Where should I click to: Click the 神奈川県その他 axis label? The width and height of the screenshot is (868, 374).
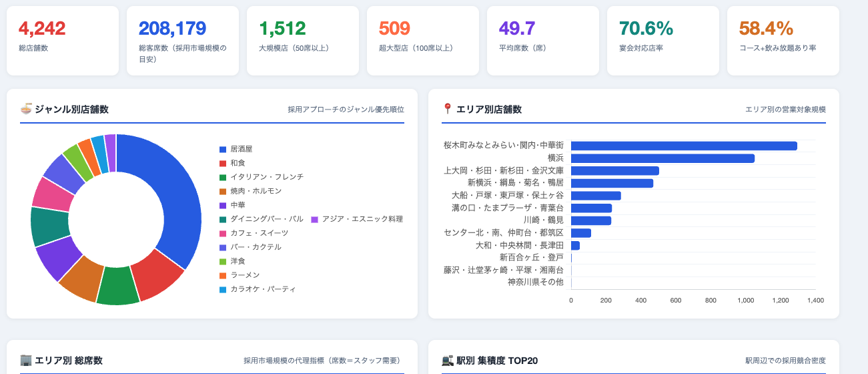536,283
